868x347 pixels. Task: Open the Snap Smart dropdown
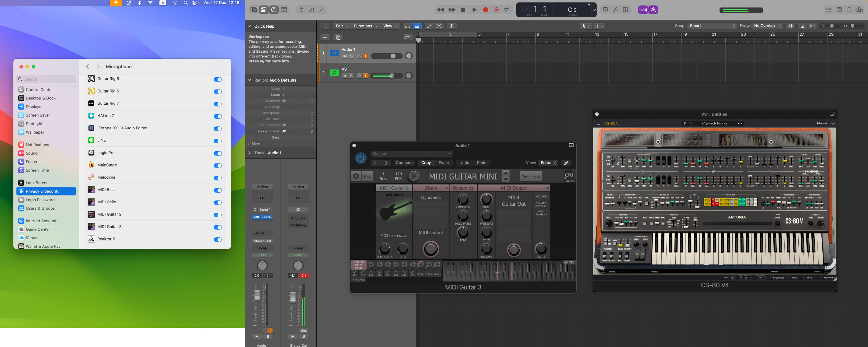pyautogui.click(x=712, y=26)
